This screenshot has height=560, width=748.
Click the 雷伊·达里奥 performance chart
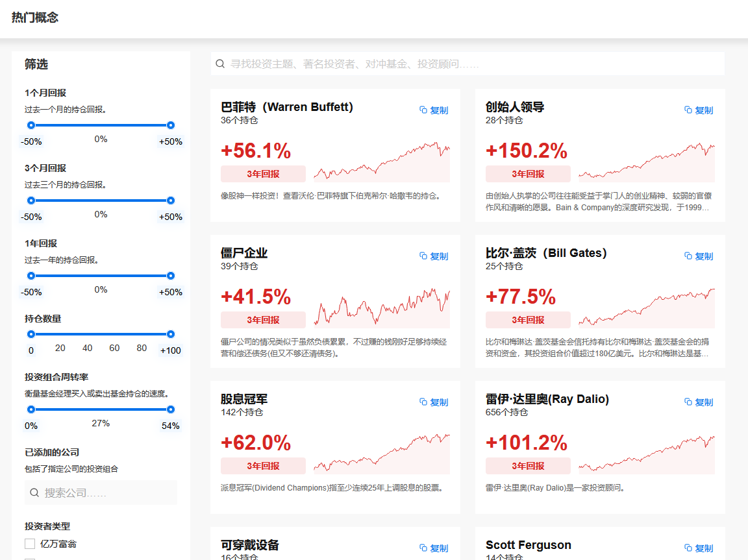pyautogui.click(x=647, y=453)
